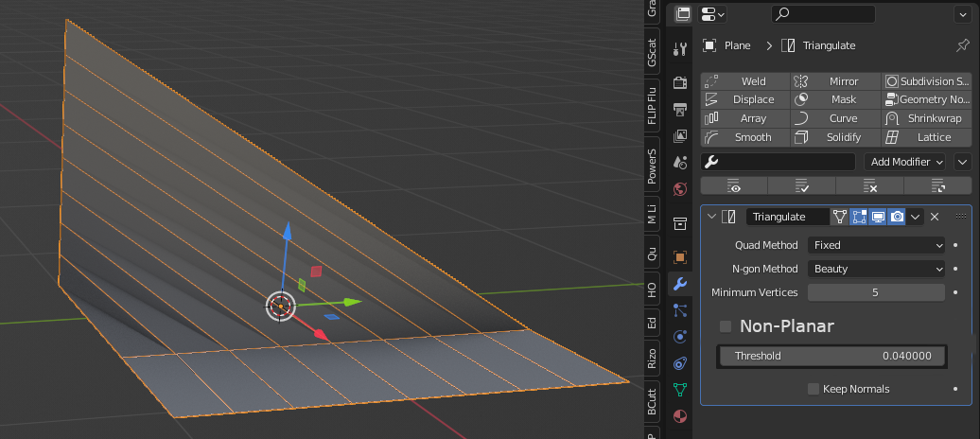Add a Mirror modifier
Viewport: 980px width, 439px height.
(x=835, y=81)
